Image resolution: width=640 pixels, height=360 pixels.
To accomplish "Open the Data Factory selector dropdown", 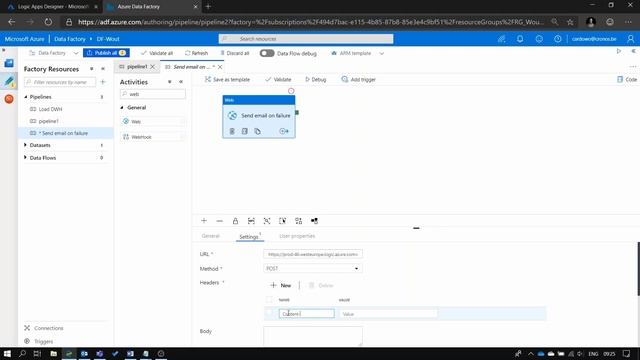I will click(76, 53).
